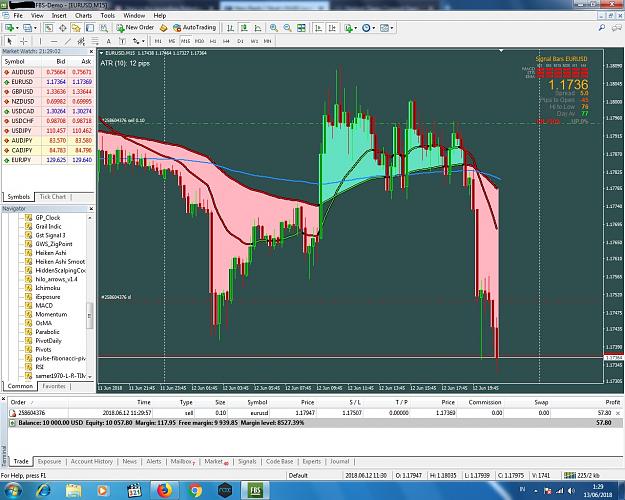Switch chart to bar chart type
625x500 pixels.
230,28
